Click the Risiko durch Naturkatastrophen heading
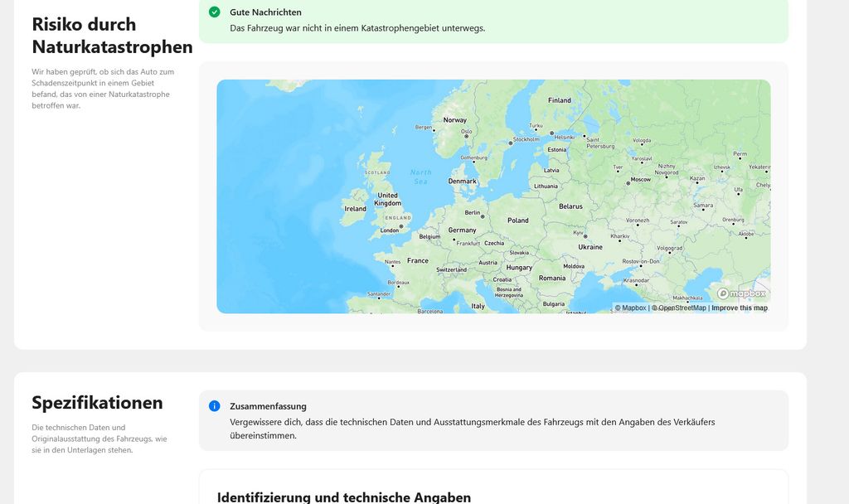The width and height of the screenshot is (849, 504). click(x=112, y=36)
